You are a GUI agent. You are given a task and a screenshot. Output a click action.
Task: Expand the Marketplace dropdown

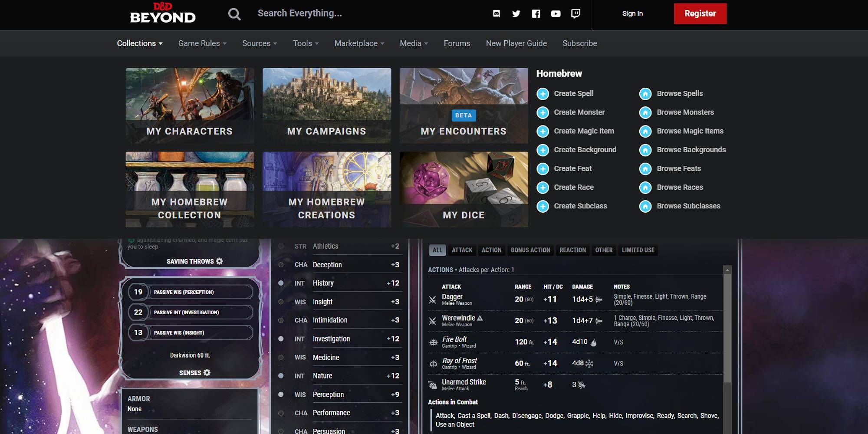point(359,43)
